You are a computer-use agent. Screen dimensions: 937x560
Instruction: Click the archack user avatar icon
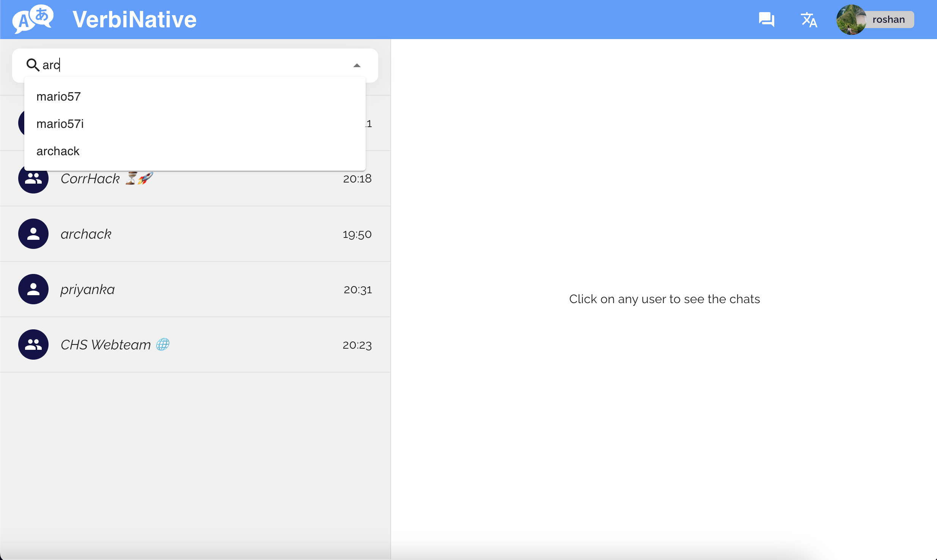pos(33,234)
